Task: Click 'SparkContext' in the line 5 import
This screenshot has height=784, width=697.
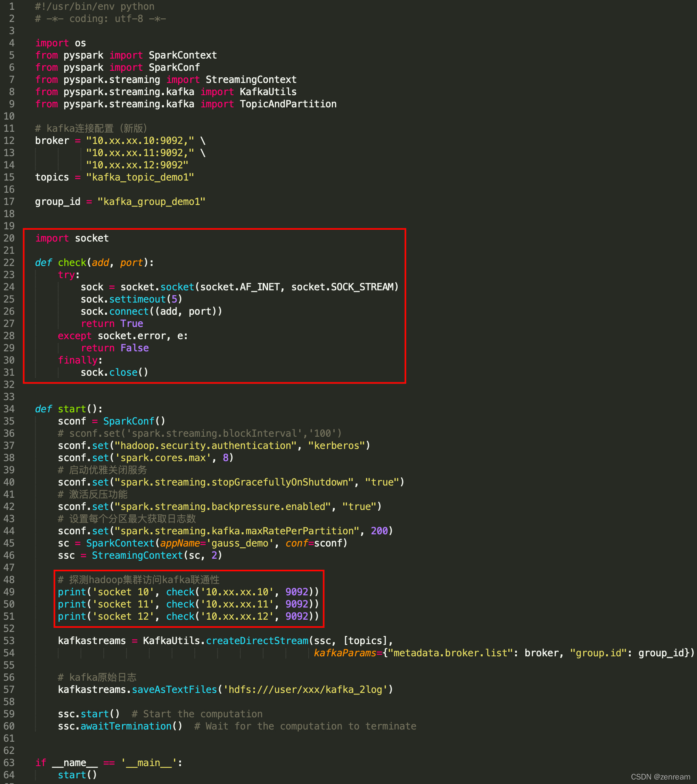Action: [183, 55]
